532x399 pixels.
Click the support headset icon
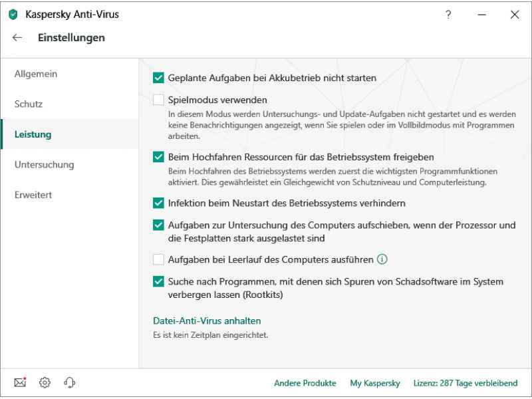69,382
